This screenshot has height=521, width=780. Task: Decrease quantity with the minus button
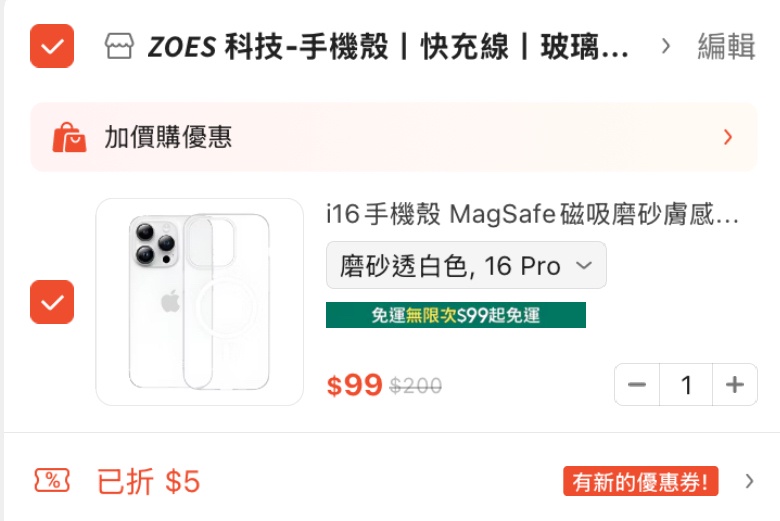pos(637,385)
